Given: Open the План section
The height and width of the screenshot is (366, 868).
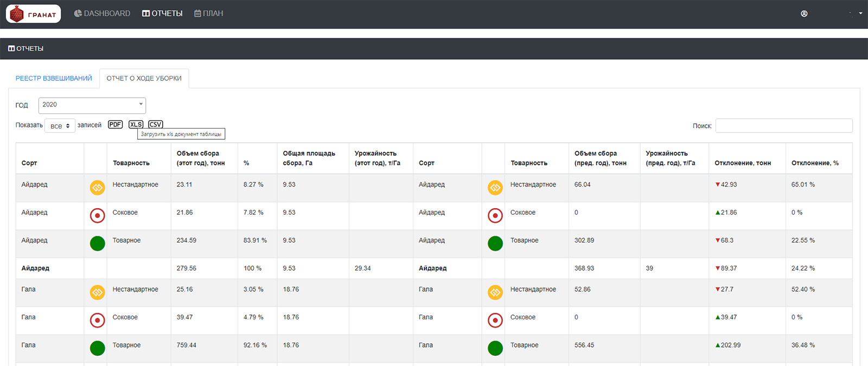Looking at the screenshot, I should click(209, 14).
